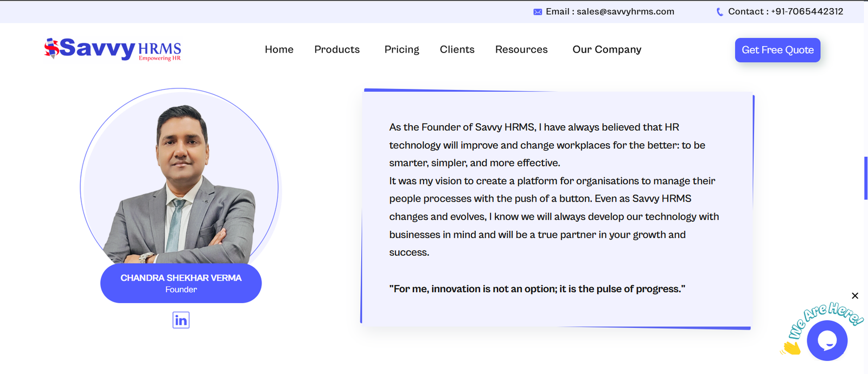Image resolution: width=868 pixels, height=374 pixels.
Task: Click the Chandra Shekhar Verma name badge
Action: point(181,283)
